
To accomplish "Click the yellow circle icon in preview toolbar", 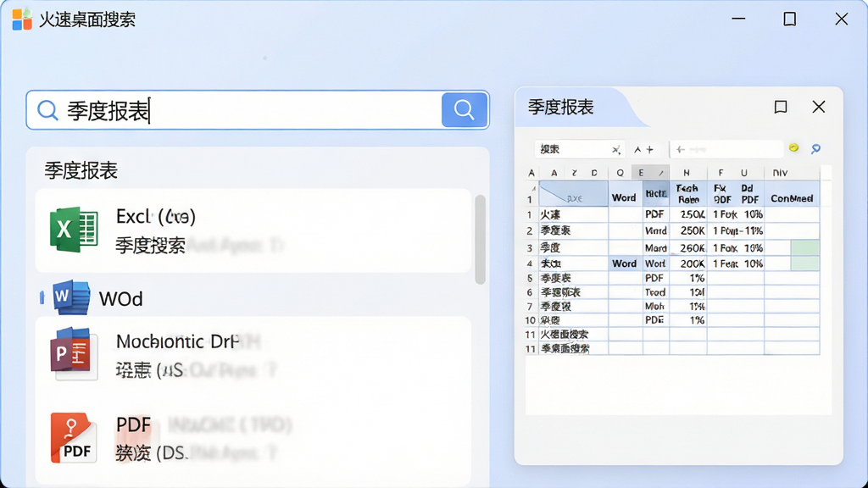I will click(793, 147).
